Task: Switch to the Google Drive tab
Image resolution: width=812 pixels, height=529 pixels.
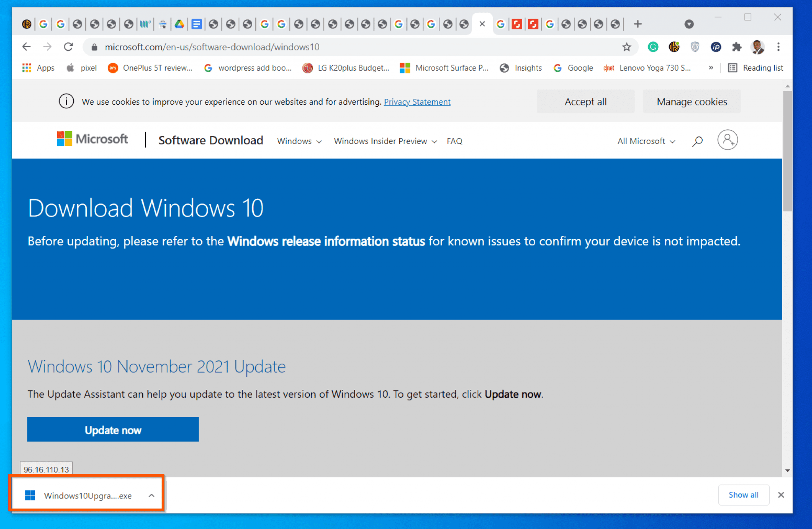Action: (180, 24)
